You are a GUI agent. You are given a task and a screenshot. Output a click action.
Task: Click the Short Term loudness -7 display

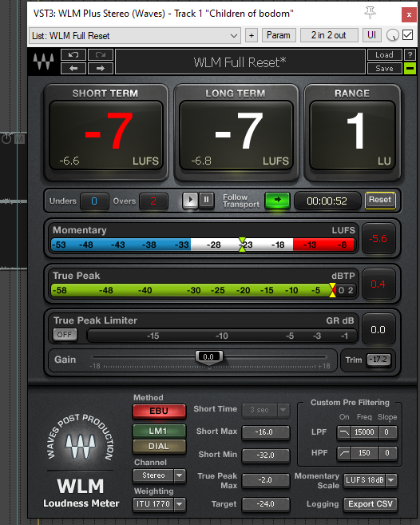coord(105,136)
